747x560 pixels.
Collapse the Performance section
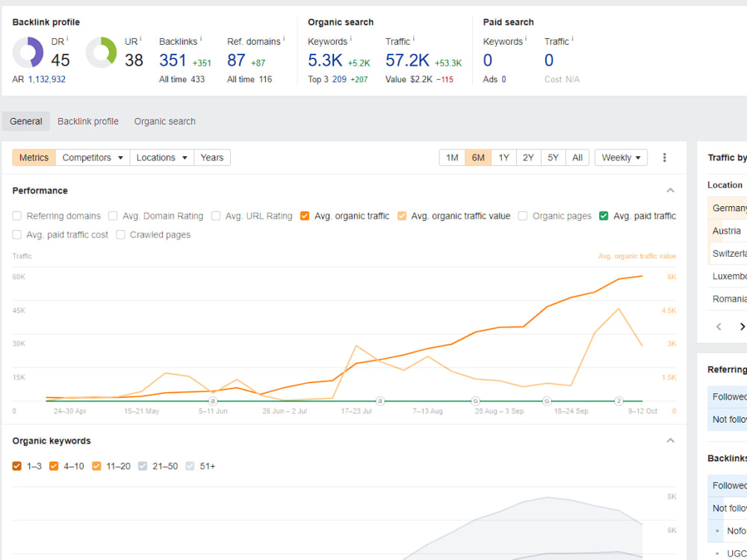point(670,190)
